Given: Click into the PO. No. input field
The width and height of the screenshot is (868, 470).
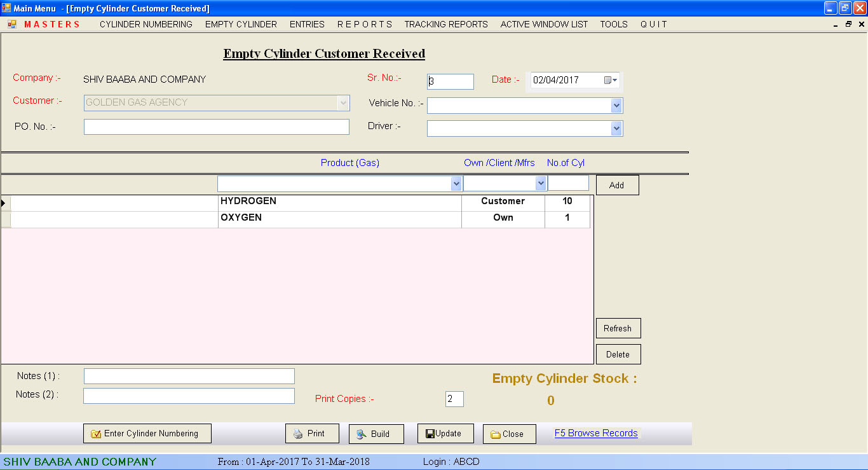Looking at the screenshot, I should pyautogui.click(x=216, y=127).
